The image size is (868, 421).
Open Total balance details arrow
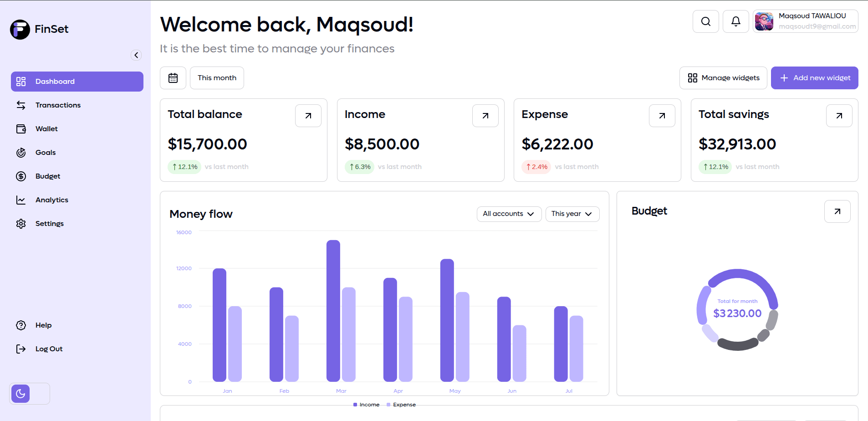308,116
